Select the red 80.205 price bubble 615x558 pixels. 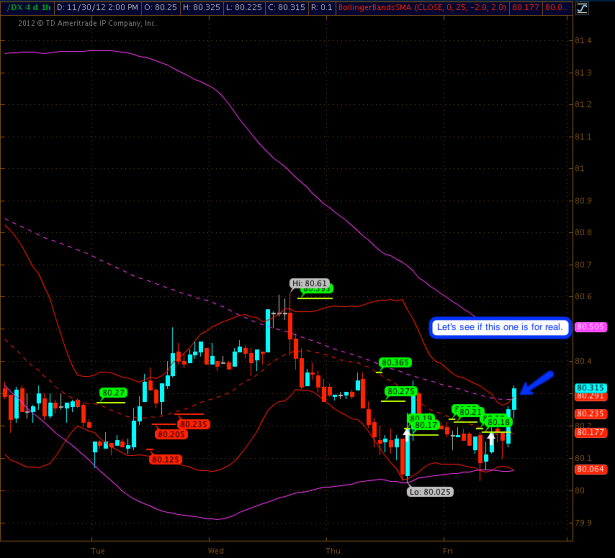click(x=171, y=434)
